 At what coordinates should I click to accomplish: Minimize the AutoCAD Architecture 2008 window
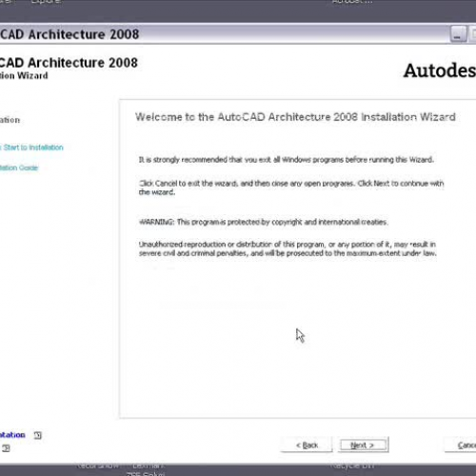tap(458, 34)
